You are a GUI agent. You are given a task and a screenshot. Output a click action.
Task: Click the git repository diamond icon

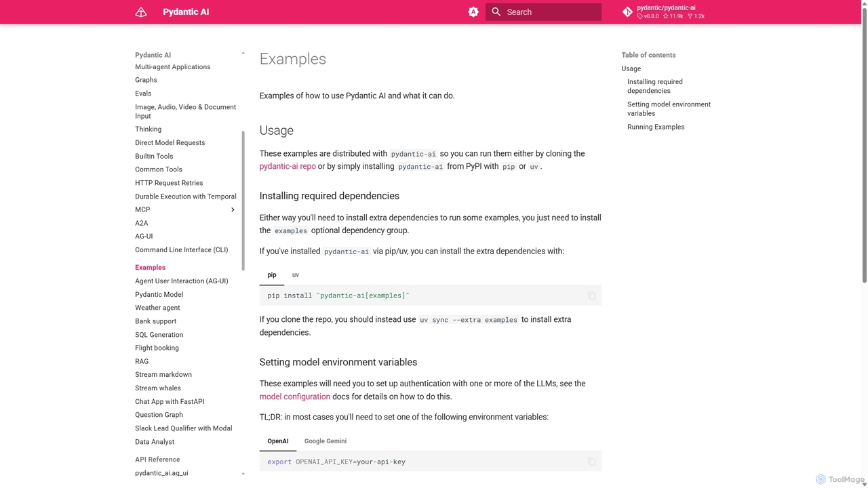coord(627,12)
